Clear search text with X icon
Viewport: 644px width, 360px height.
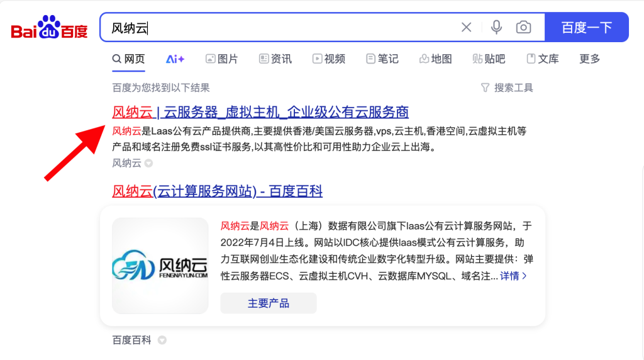pos(466,27)
